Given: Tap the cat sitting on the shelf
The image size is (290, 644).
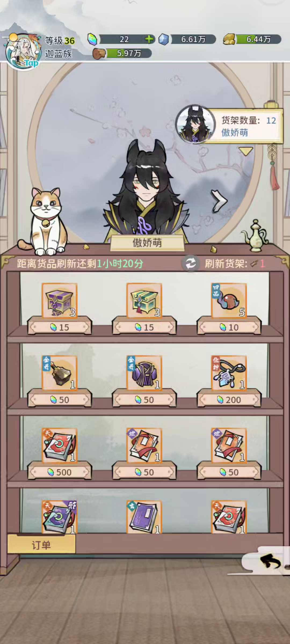Looking at the screenshot, I should (x=46, y=221).
